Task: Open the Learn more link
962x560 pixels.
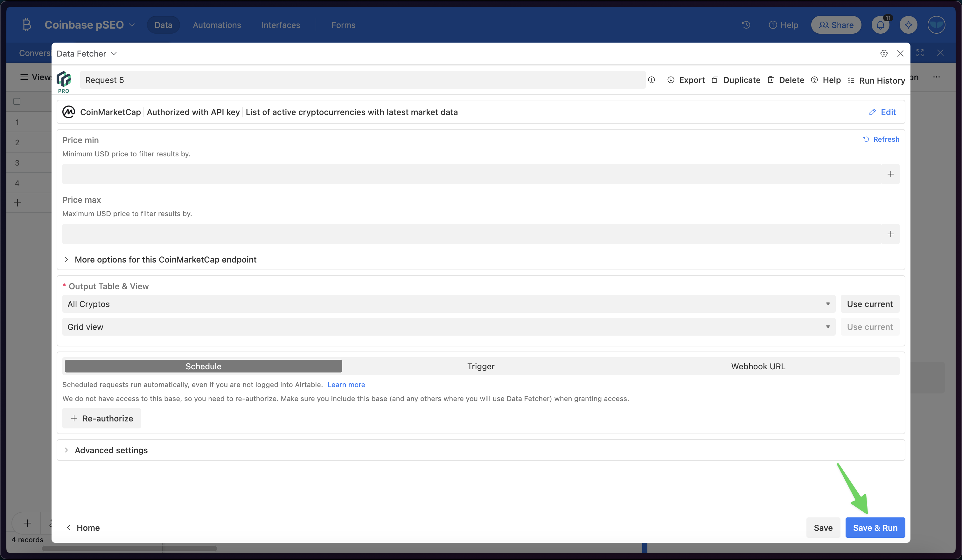Action: 346,385
